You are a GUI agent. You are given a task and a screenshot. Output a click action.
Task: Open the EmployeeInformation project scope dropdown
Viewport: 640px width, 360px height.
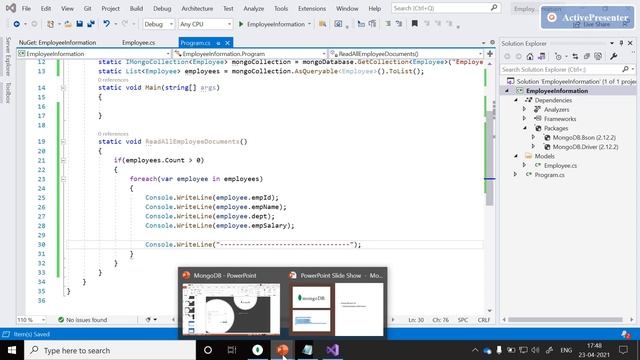pyautogui.click(x=94, y=53)
